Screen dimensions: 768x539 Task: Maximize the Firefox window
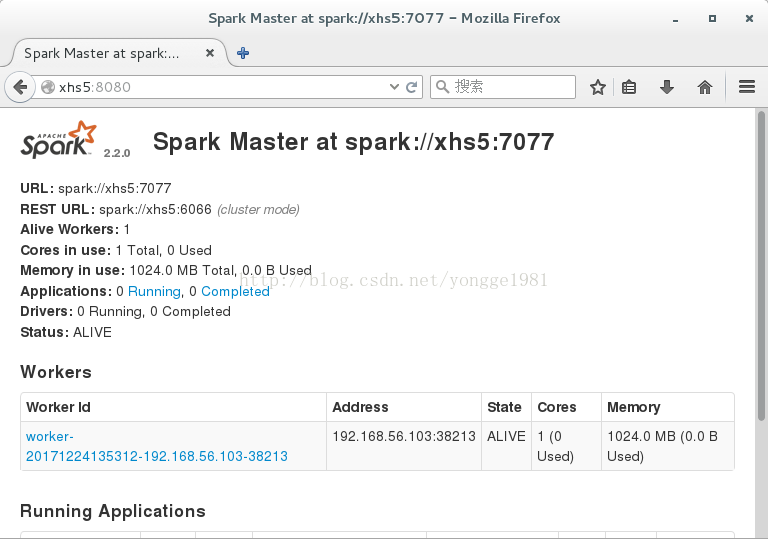(712, 19)
